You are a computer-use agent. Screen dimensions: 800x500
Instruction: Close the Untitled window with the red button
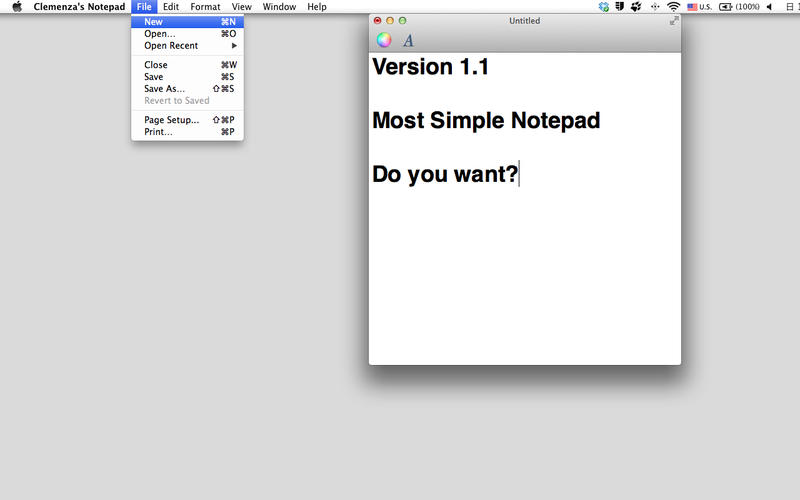pyautogui.click(x=378, y=20)
